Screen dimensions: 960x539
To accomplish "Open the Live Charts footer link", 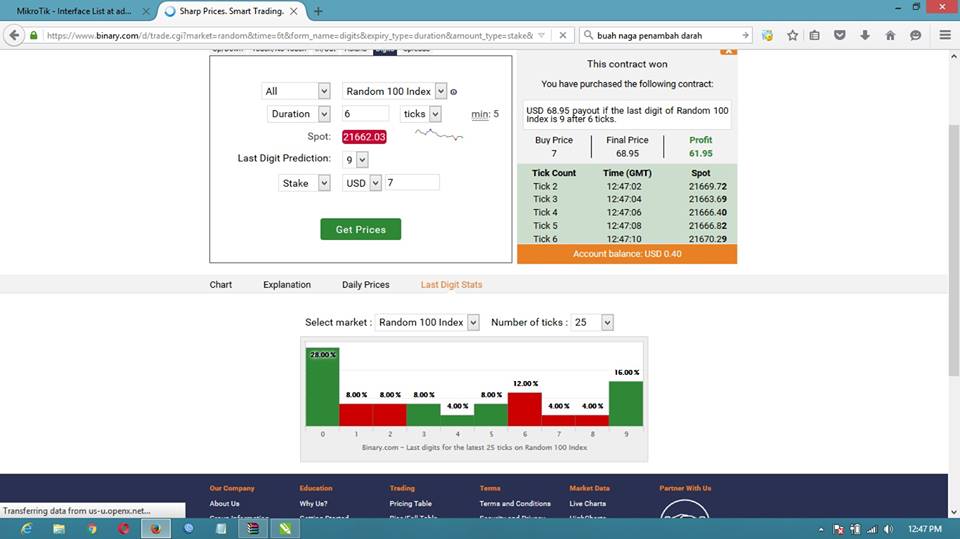I will (588, 503).
